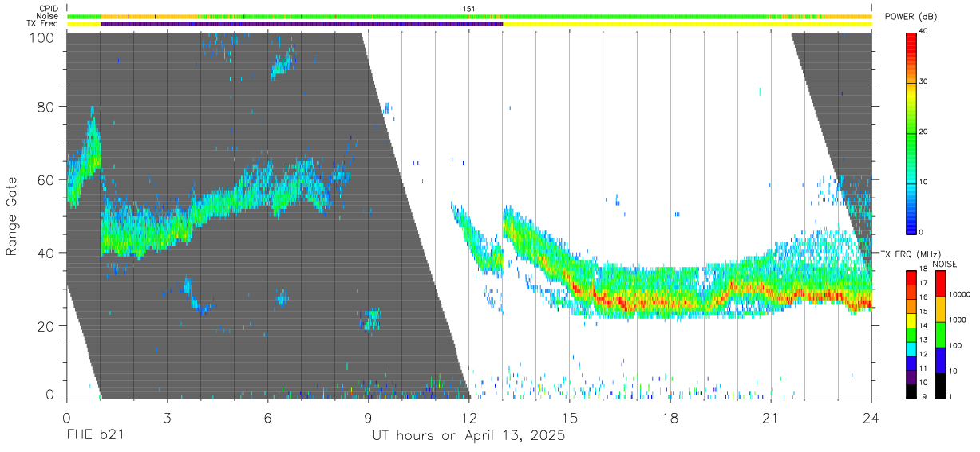Select the Range Gate axis title
The height and width of the screenshot is (452, 980).
11,215
